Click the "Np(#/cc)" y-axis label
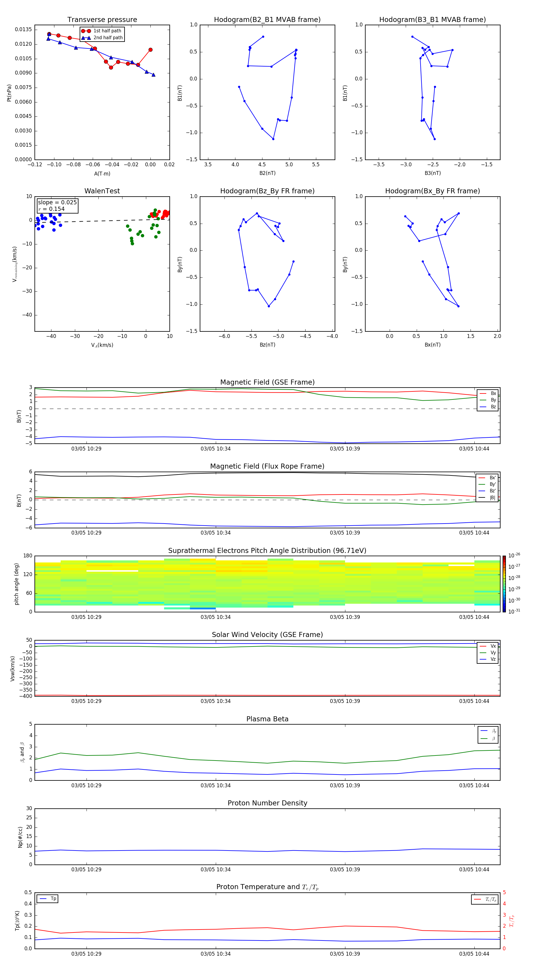The width and height of the screenshot is (535, 980). click(x=20, y=837)
